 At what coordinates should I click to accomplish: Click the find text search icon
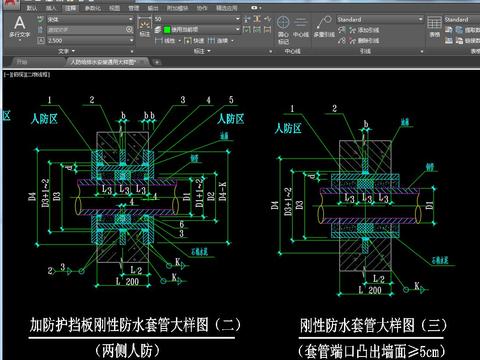point(130,30)
